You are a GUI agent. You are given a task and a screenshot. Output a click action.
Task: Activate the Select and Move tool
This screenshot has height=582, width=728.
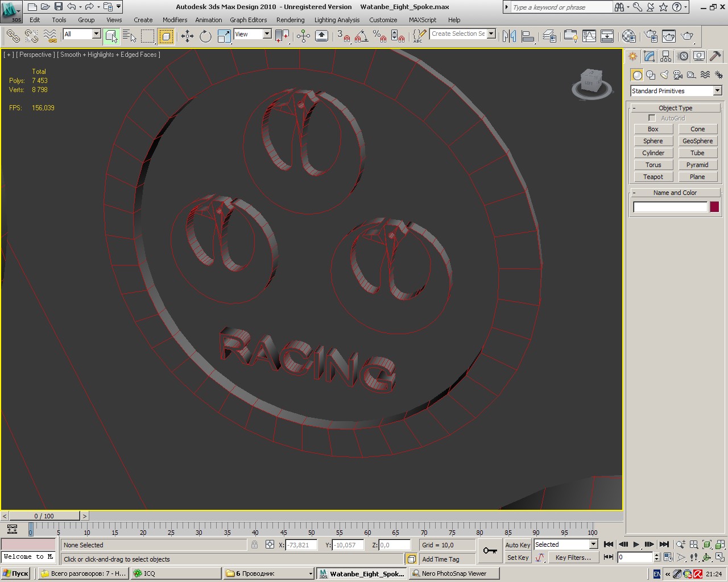187,36
